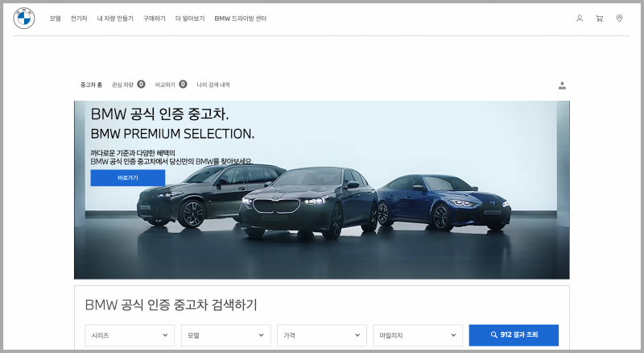This screenshot has height=353, width=644.
Task: Open the shopping cart icon
Action: (599, 18)
